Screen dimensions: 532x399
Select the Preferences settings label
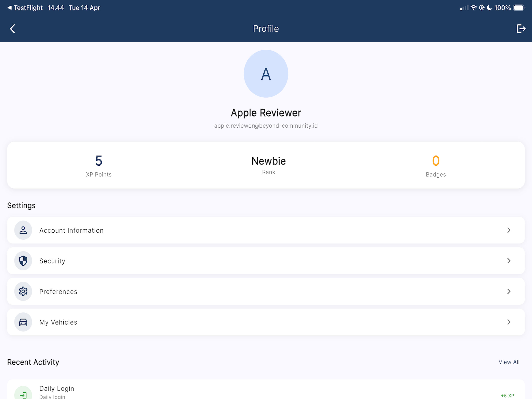coord(58,292)
